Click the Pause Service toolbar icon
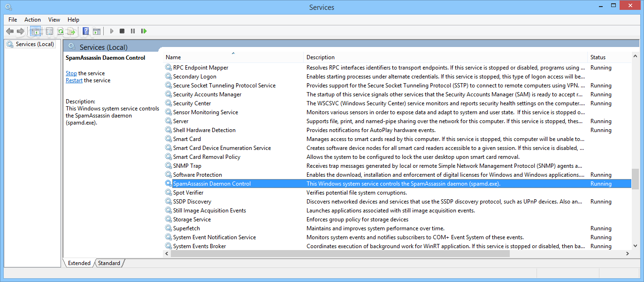 pos(133,31)
